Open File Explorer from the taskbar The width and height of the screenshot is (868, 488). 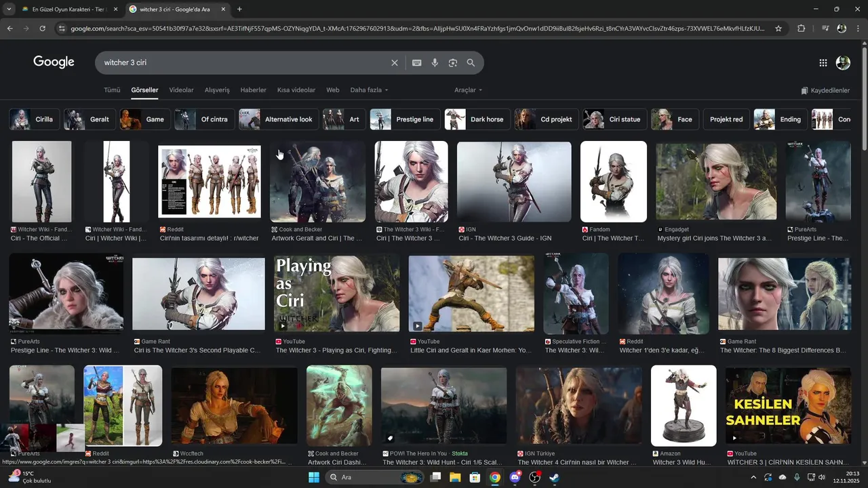(455, 477)
